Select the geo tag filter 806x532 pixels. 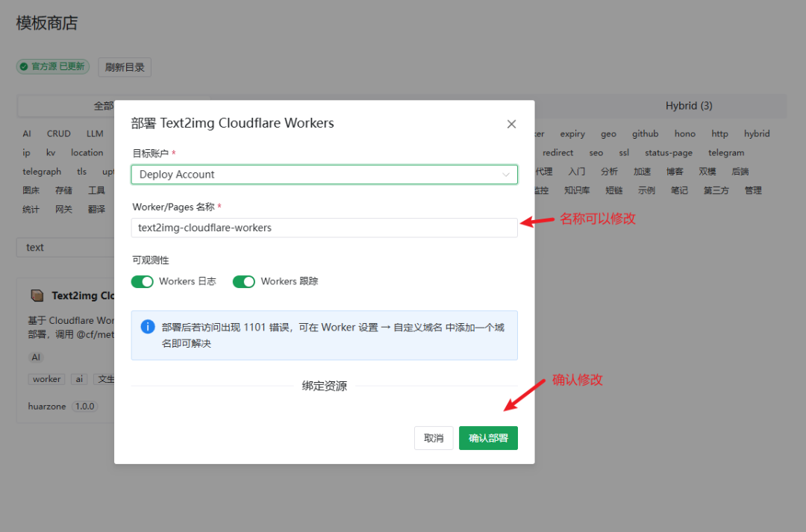608,134
